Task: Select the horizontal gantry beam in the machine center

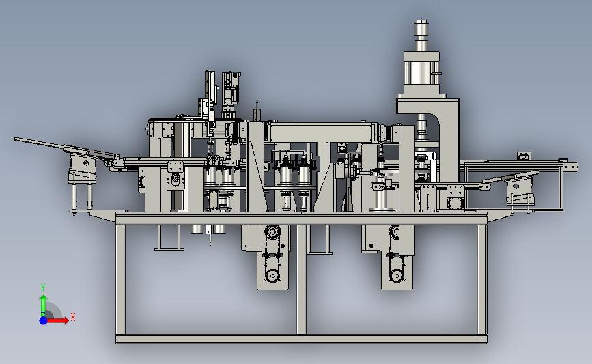Action: click(323, 132)
